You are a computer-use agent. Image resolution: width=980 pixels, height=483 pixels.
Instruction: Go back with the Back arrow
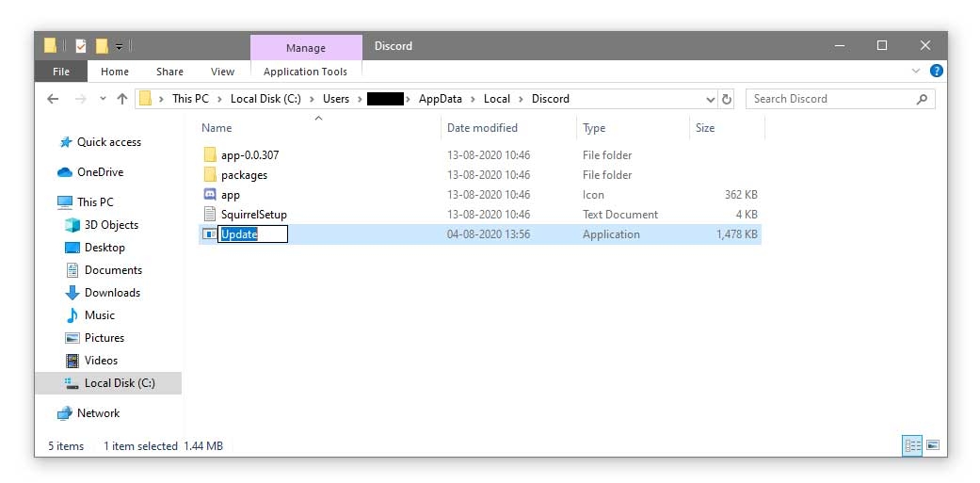pos(53,99)
